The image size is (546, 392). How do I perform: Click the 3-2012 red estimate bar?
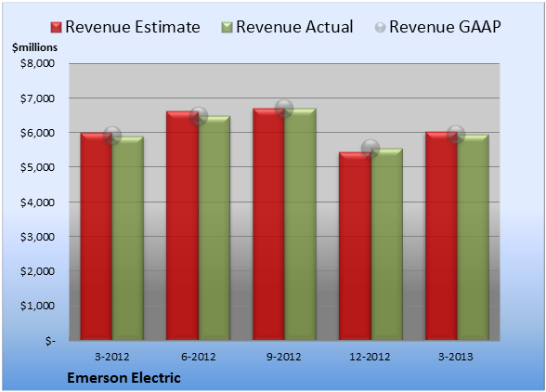click(97, 236)
